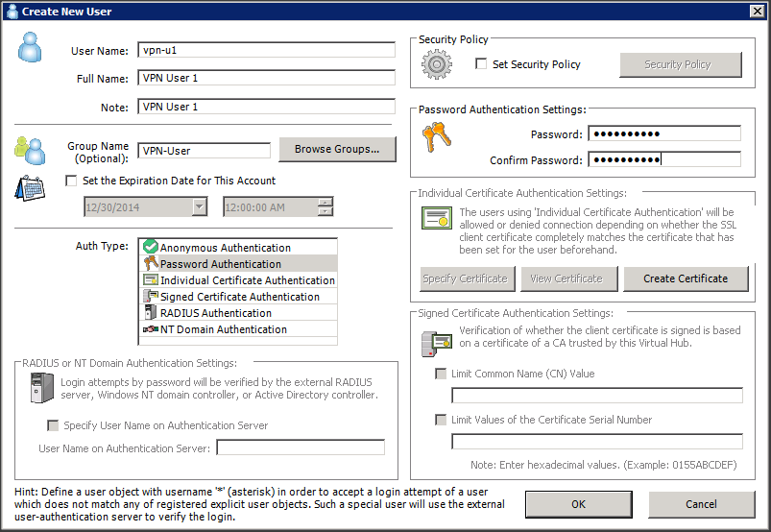The image size is (771, 532).
Task: Click the user avatar icon beside User Name
Action: (30, 47)
